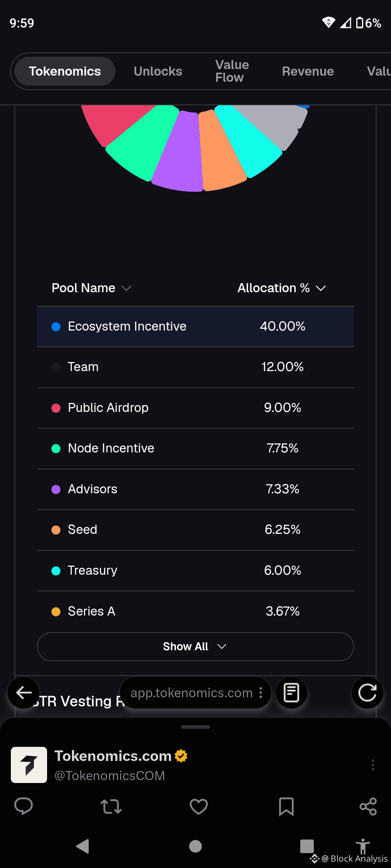Tap the browser back arrow icon
The width and height of the screenshot is (391, 868).
point(24,693)
